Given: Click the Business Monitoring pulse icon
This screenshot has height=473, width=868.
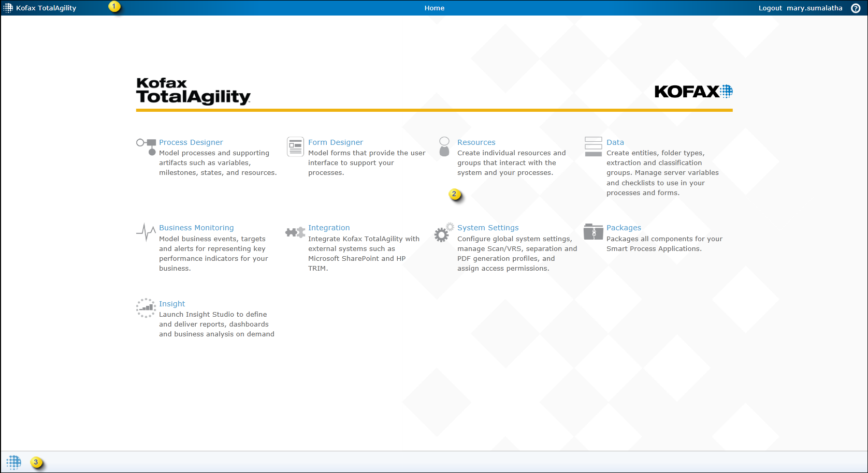Looking at the screenshot, I should pos(146,232).
